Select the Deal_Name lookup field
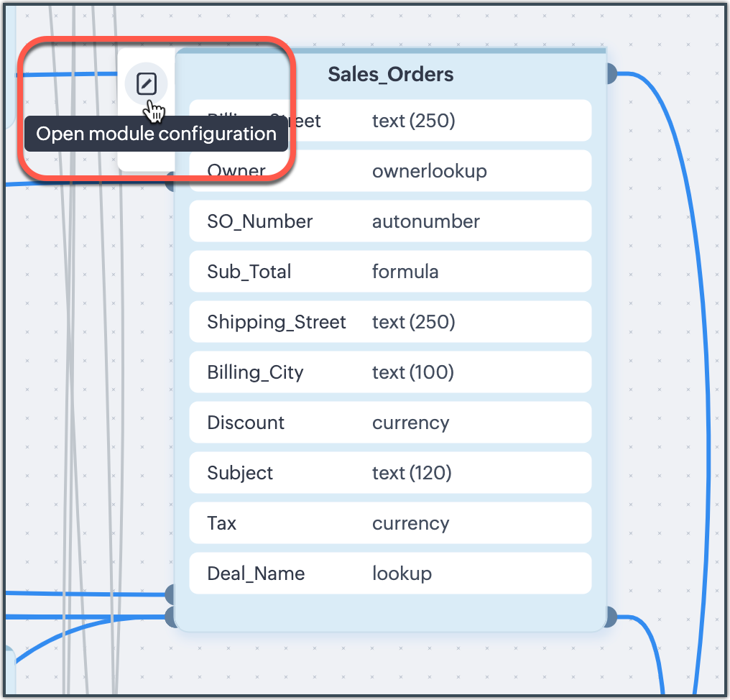This screenshot has width=730, height=700. tap(390, 574)
